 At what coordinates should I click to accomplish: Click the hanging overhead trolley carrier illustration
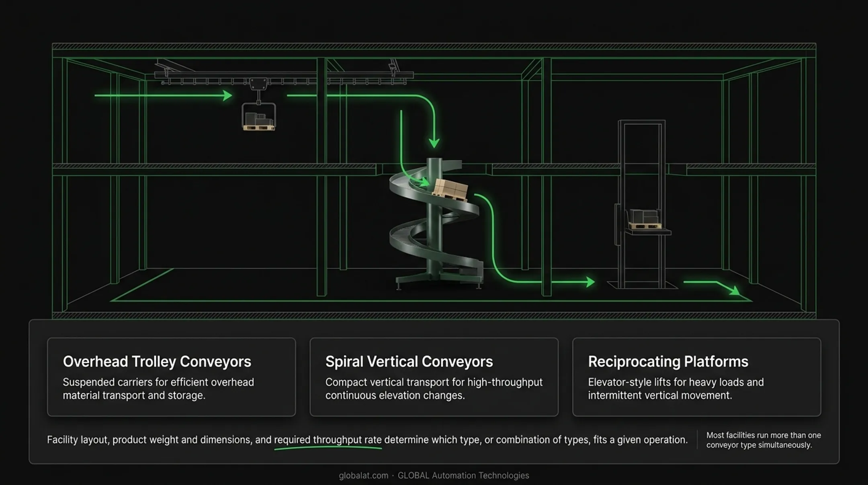tap(259, 105)
